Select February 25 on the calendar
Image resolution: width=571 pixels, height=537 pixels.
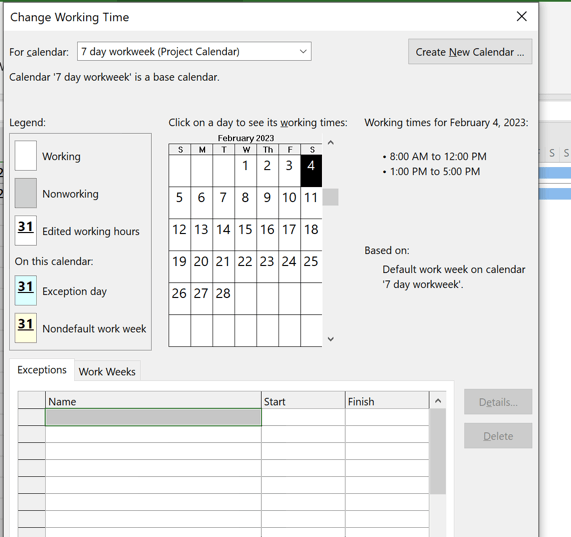pos(311,266)
